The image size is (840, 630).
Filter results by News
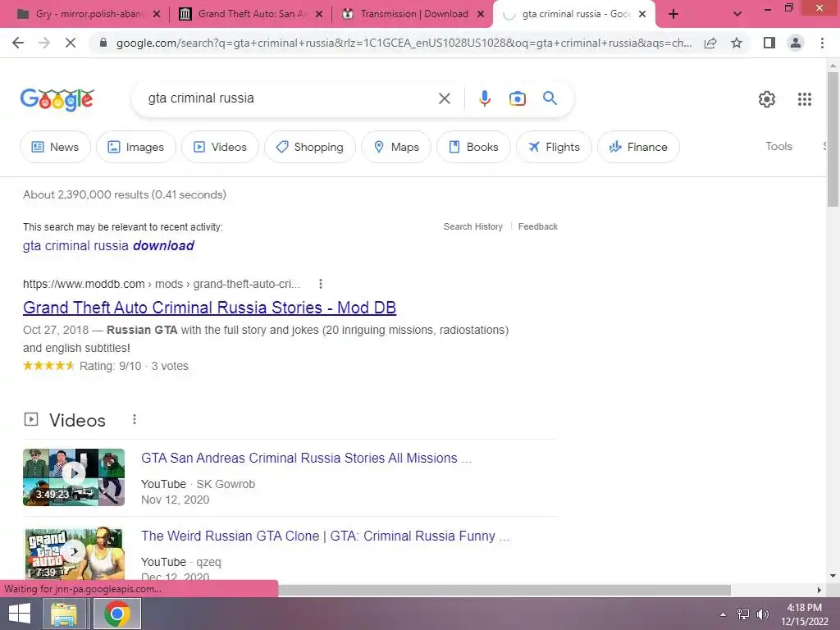[55, 147]
